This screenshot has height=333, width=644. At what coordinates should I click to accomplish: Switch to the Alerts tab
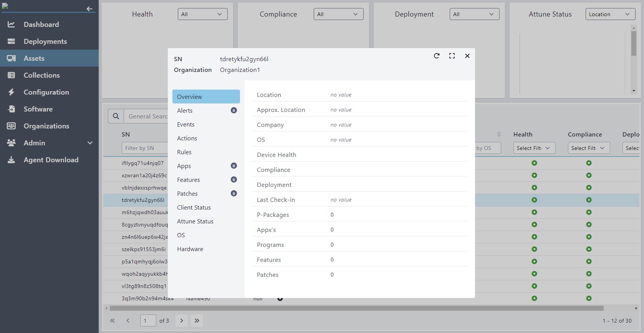(206, 110)
